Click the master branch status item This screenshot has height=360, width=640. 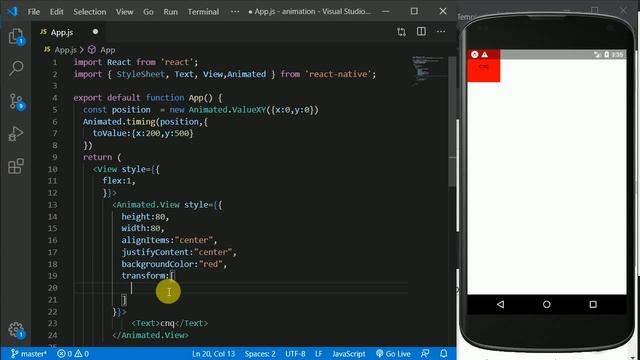coord(28,353)
